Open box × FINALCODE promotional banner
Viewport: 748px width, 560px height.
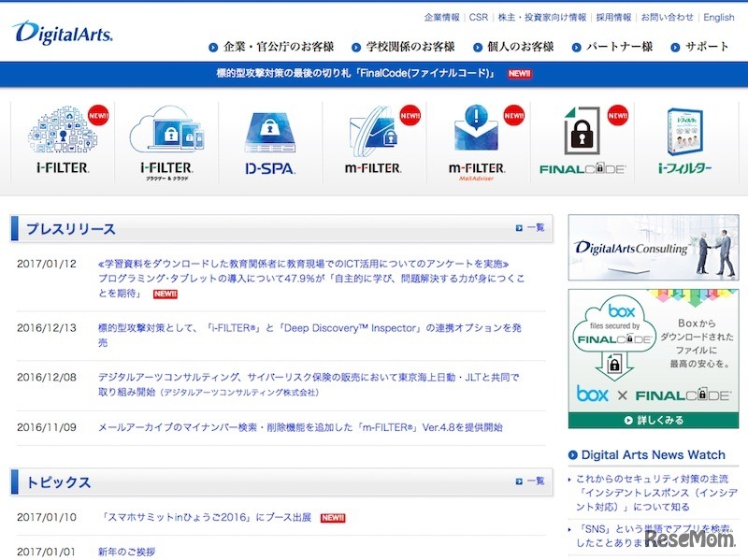(x=653, y=359)
